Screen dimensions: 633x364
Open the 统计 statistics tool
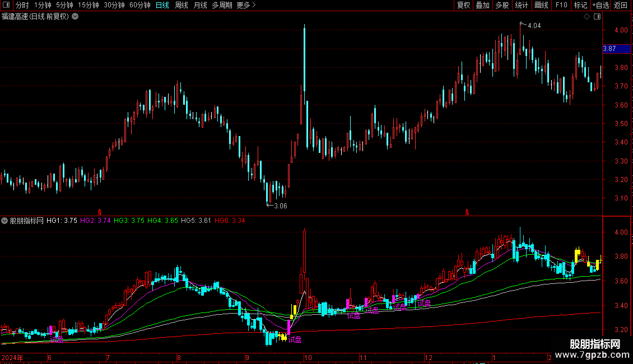pos(522,5)
